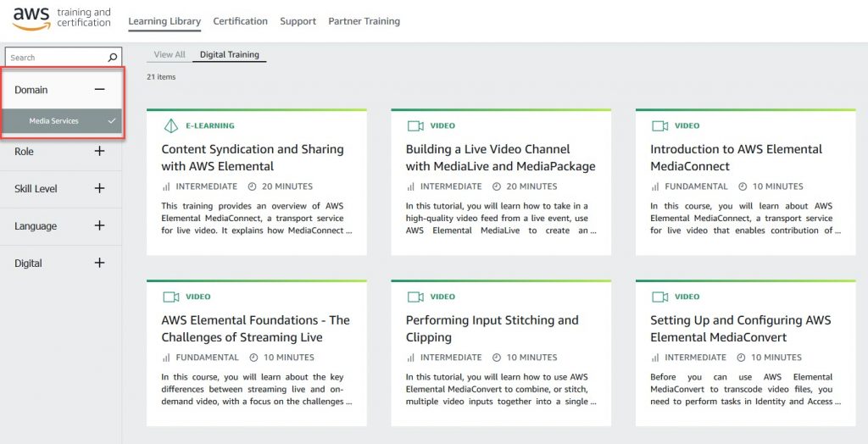Click skill bars icon on Setting Up MediaConvert card

[x=655, y=358]
